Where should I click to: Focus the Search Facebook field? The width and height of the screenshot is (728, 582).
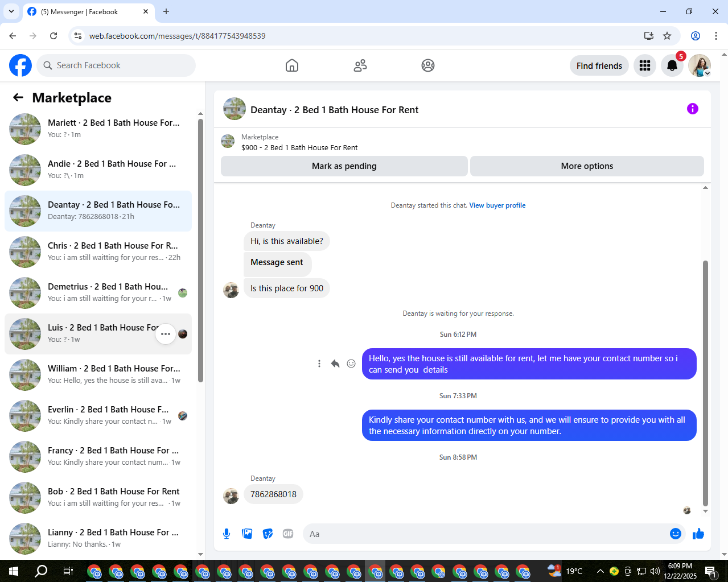click(116, 65)
